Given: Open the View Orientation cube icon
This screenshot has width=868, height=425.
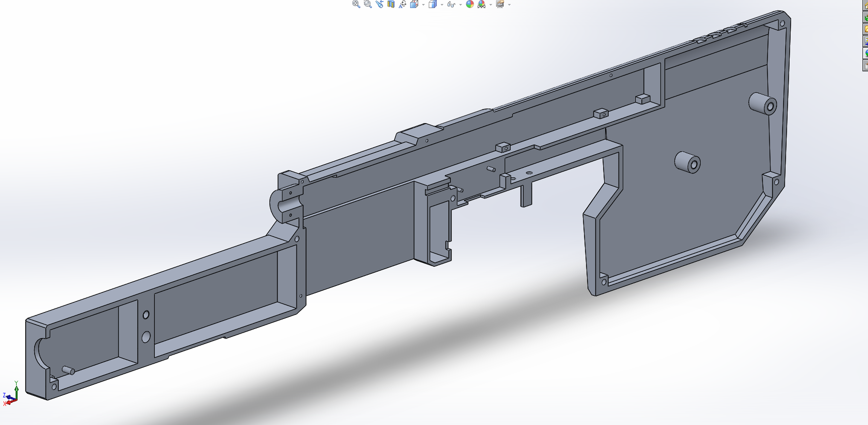Looking at the screenshot, I should pos(414,4).
